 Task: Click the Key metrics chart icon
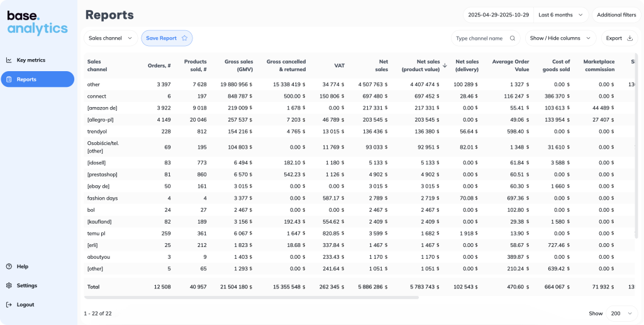pos(9,60)
